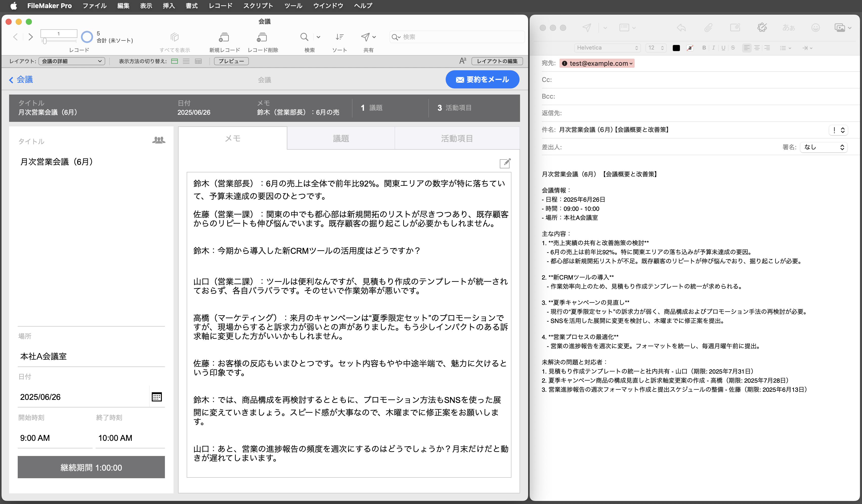Click the Find (検索) magnifier icon
Screen dimensions: 862x504
(304, 37)
